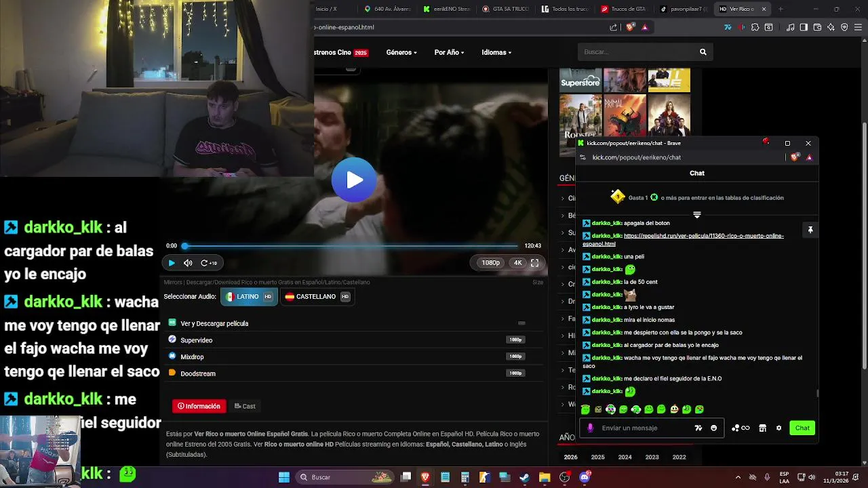Open Steam from the Windows taskbar

(x=524, y=477)
